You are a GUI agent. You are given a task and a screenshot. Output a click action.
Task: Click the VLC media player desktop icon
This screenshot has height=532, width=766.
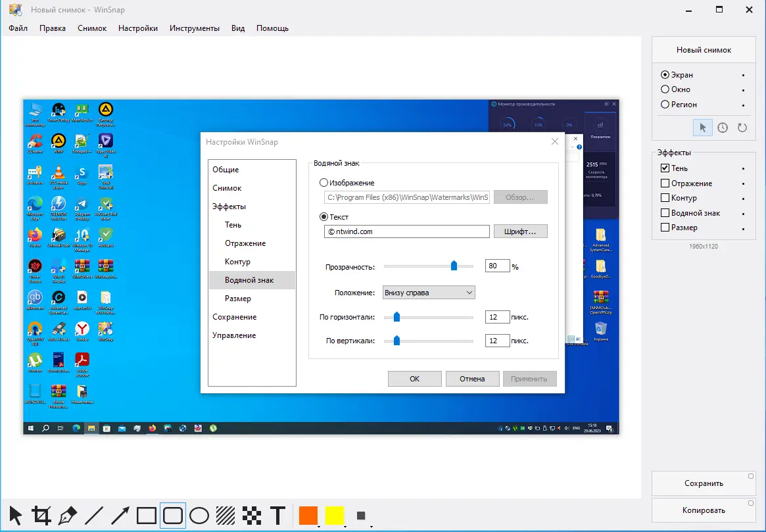click(x=59, y=177)
